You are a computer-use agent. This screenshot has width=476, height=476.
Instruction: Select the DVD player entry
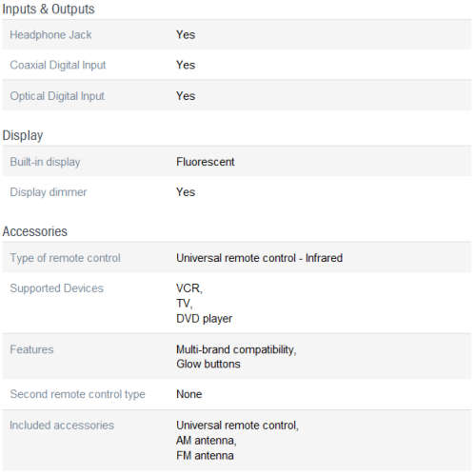[205, 319]
